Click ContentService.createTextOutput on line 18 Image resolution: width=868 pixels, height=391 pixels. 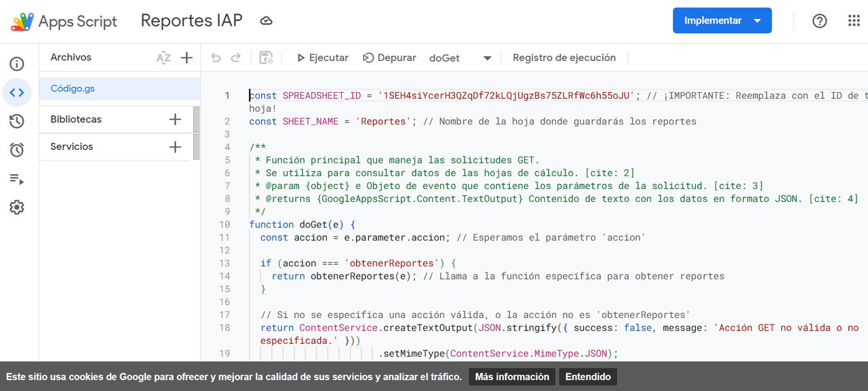coord(385,327)
